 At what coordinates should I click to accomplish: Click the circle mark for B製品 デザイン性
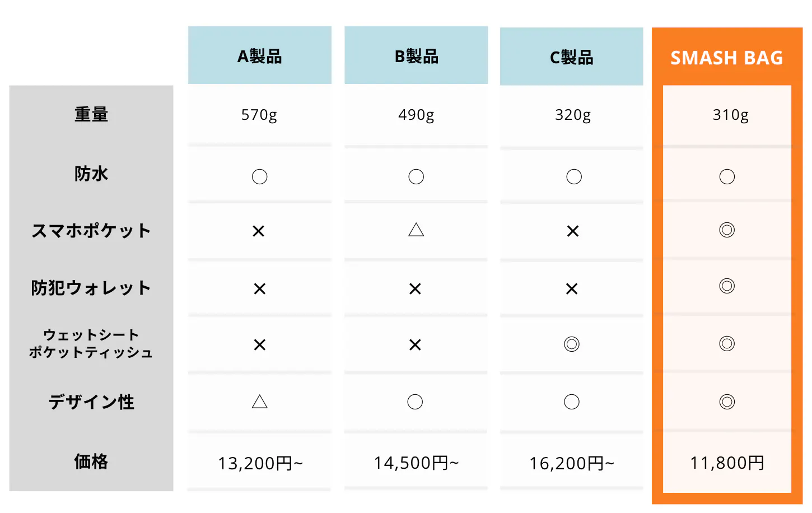415,402
